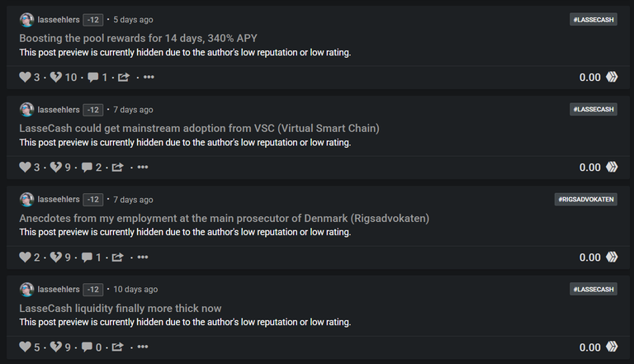Click the #RIGSADVOKATEN tag
The image size is (634, 364).
tap(586, 200)
